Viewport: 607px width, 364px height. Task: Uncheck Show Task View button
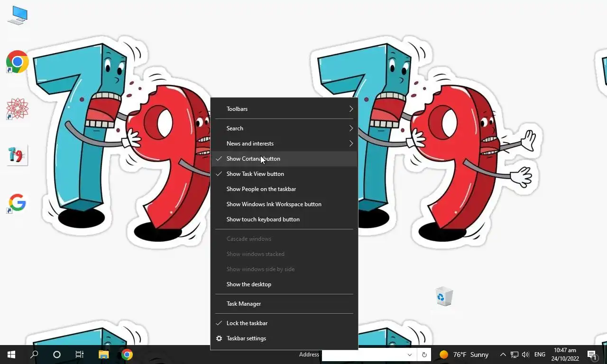284,174
